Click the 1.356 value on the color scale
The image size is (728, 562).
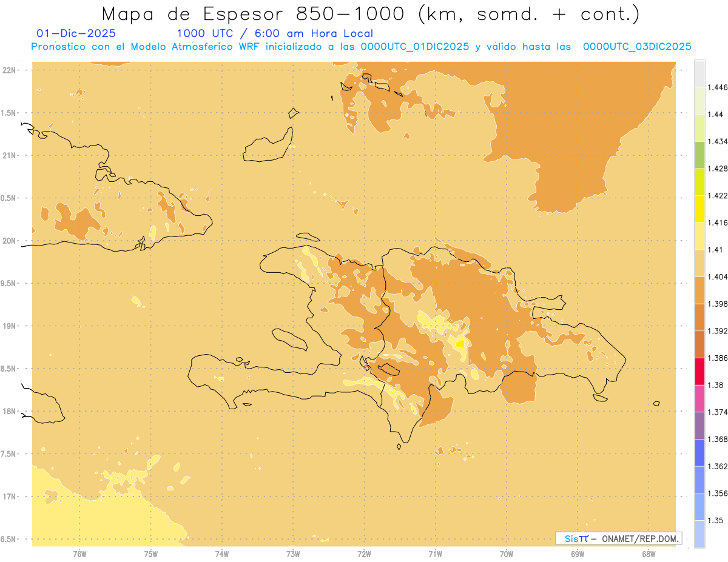tap(717, 493)
